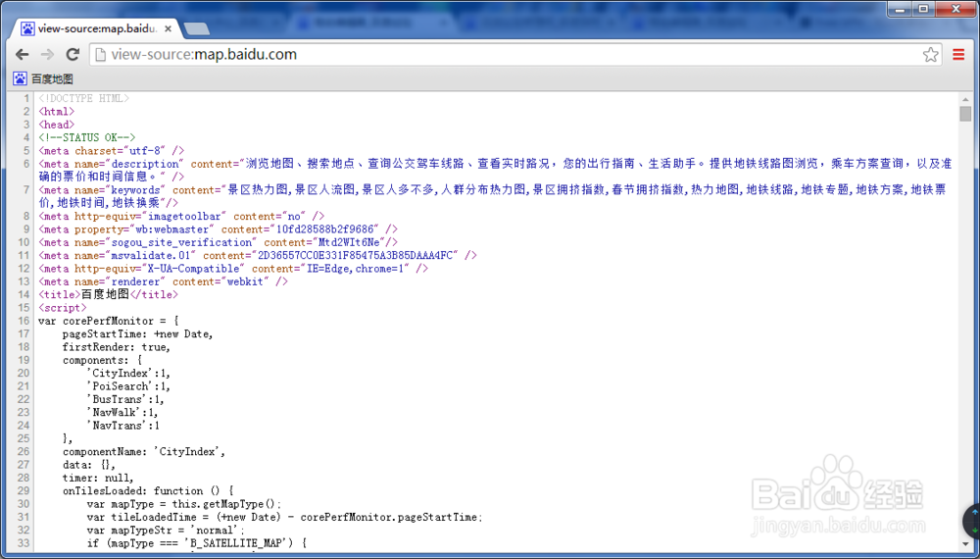
Task: Click the <!--STATUS OK--> comment
Action: (x=87, y=137)
